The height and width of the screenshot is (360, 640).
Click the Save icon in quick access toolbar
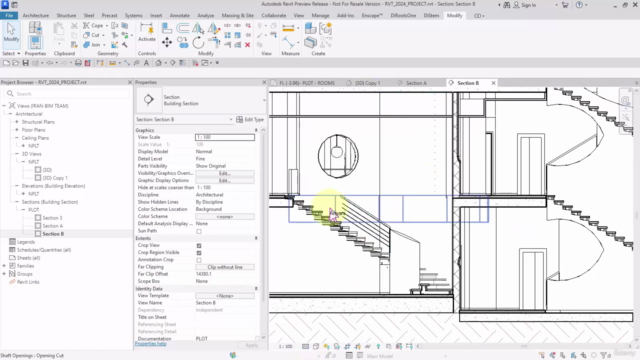coord(25,63)
